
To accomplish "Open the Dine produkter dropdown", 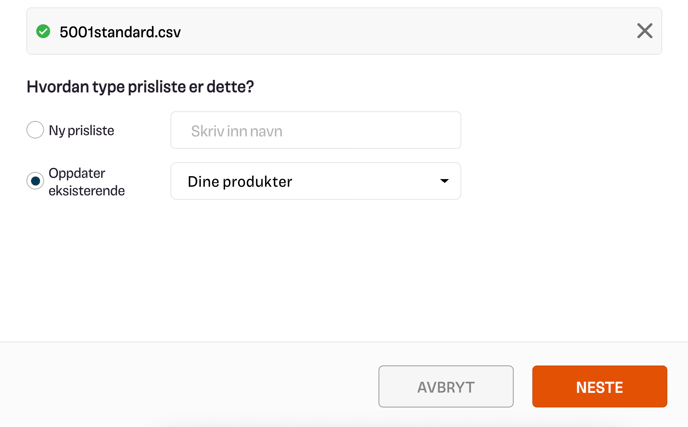I will tap(315, 181).
